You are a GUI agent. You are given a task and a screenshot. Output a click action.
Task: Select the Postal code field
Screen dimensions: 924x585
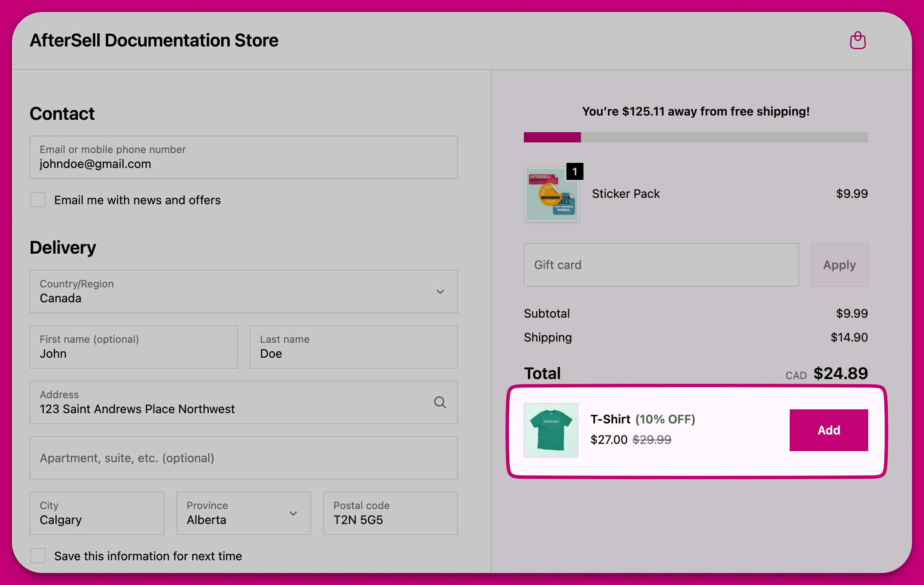click(390, 513)
